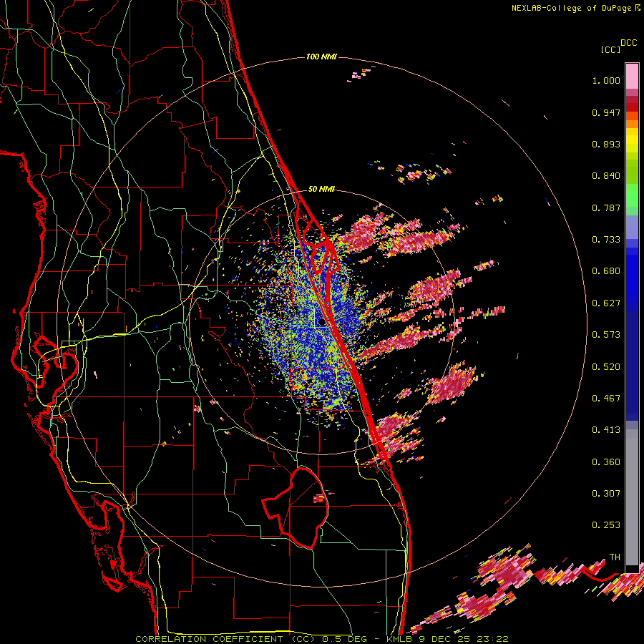Click the 0.893 scale value
Viewport: 644px width, 644px height.
point(606,144)
